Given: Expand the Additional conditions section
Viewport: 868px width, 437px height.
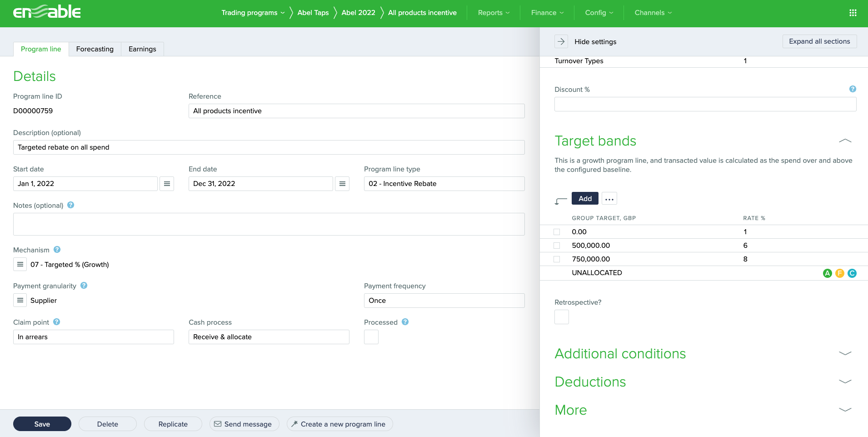Looking at the screenshot, I should [x=845, y=353].
